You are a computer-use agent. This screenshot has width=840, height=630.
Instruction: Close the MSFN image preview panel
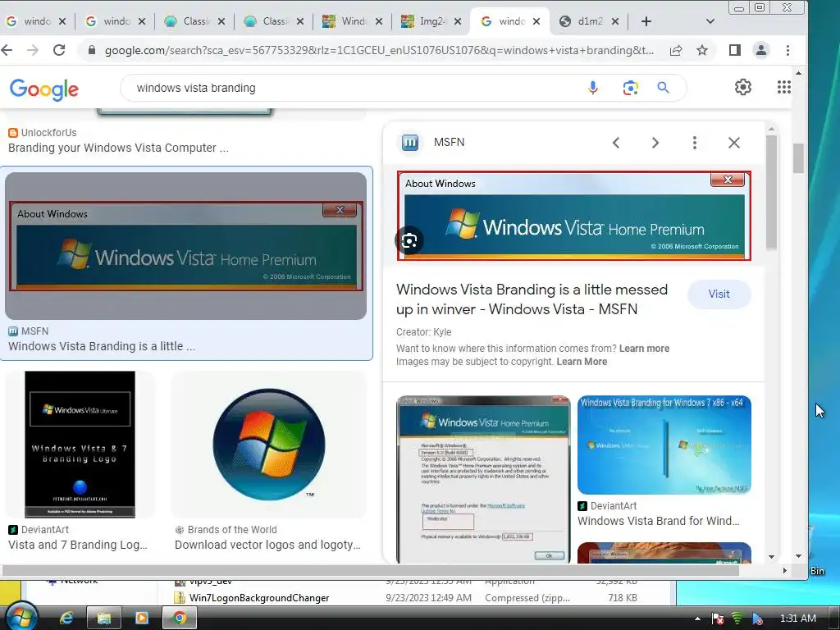[x=734, y=143]
